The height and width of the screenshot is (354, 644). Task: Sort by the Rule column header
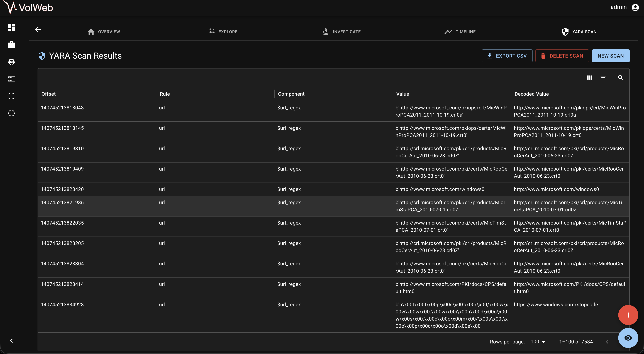click(165, 94)
